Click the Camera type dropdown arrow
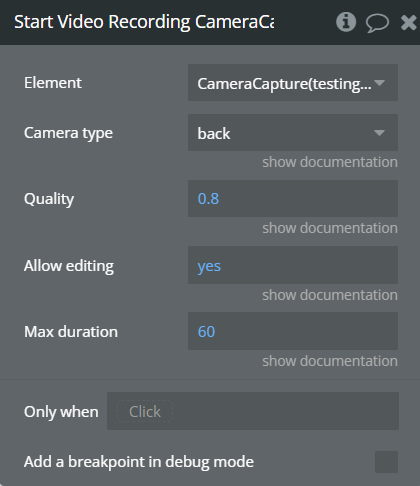Image resolution: width=420 pixels, height=486 pixels. (379, 133)
